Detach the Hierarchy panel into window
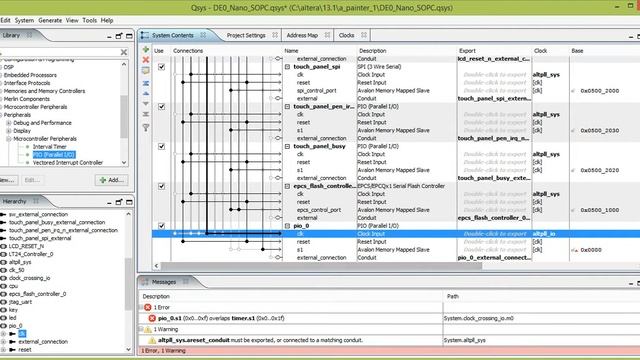This screenshot has height=360, width=640. click(x=119, y=202)
